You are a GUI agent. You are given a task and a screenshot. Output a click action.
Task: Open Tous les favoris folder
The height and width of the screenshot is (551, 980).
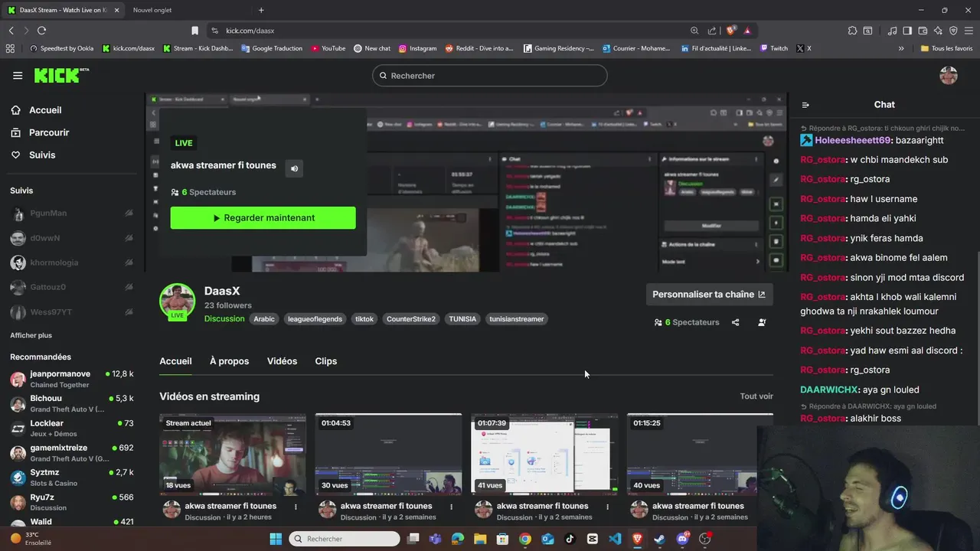click(x=946, y=48)
